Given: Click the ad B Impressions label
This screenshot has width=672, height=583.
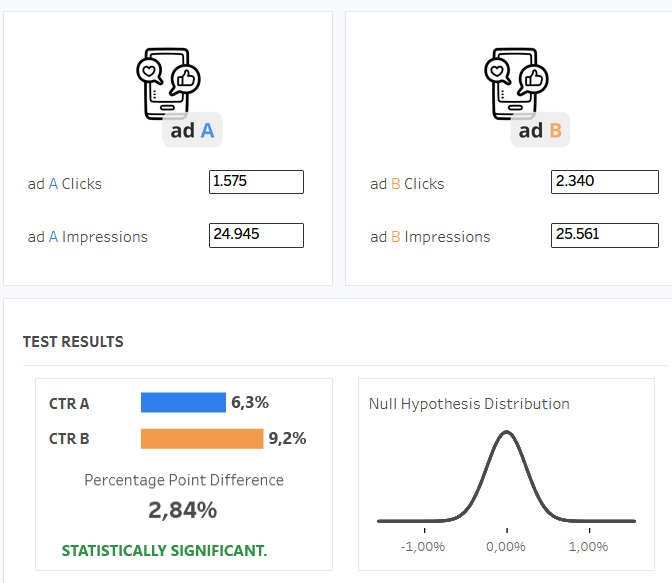Looking at the screenshot, I should coord(430,237).
